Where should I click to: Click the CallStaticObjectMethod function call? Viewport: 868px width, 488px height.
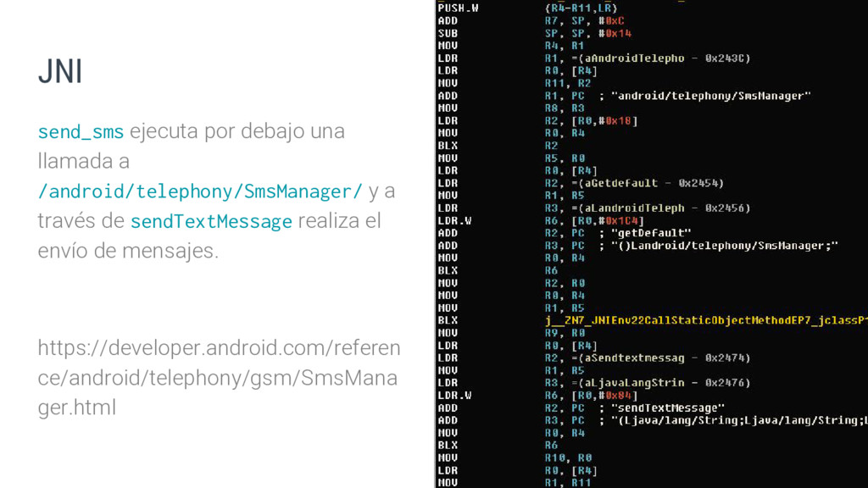[x=706, y=320]
